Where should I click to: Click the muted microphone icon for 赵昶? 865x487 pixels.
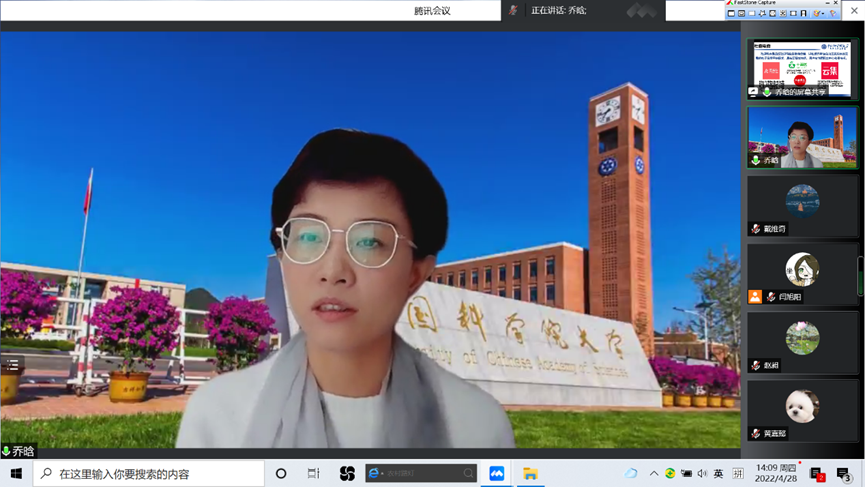(x=756, y=366)
